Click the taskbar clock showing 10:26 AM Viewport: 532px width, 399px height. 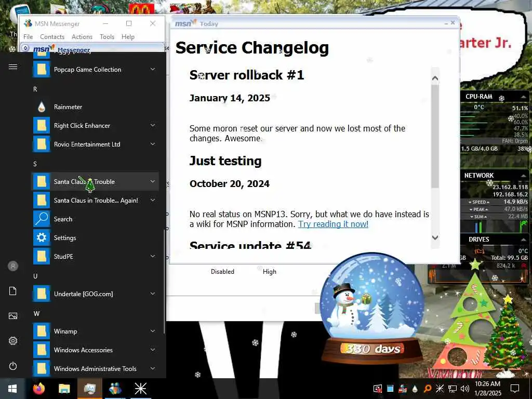pos(488,389)
